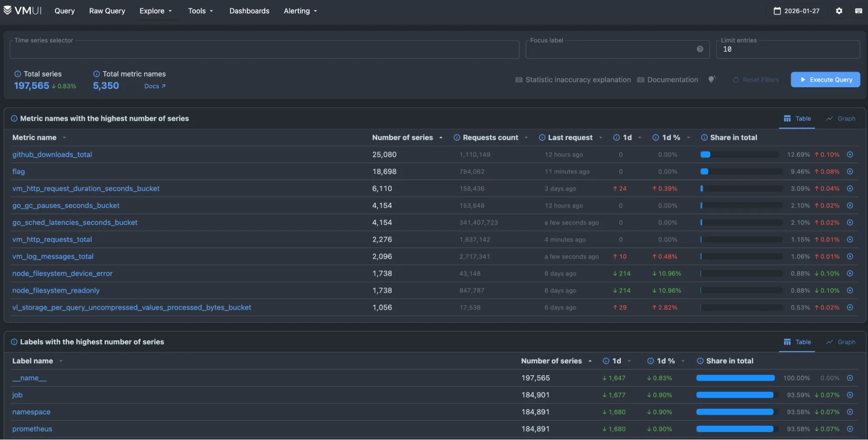868x440 pixels.
Task: Click the Time series selector input field
Action: pyautogui.click(x=264, y=50)
